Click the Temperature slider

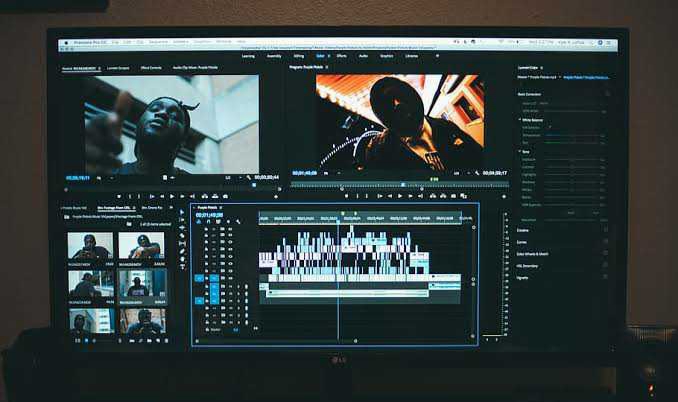point(572,135)
